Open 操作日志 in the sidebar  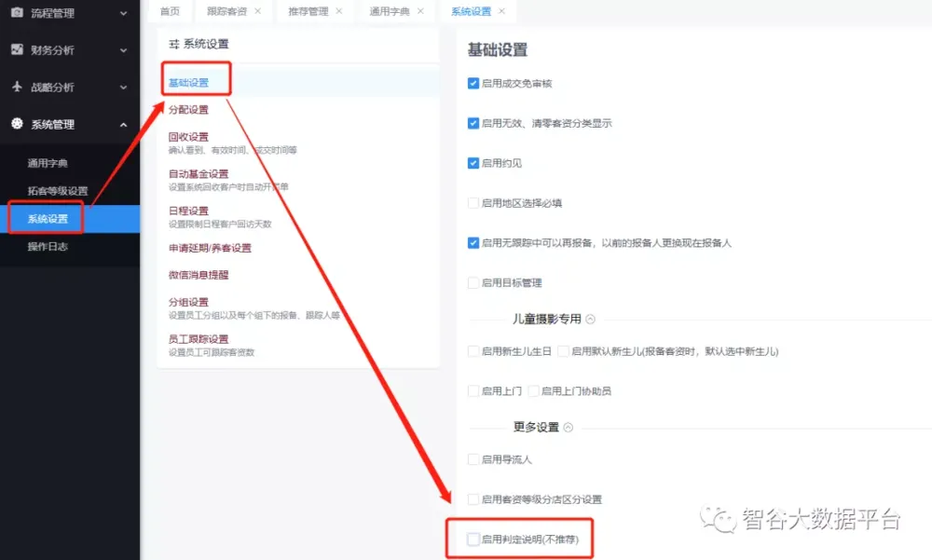[x=48, y=247]
